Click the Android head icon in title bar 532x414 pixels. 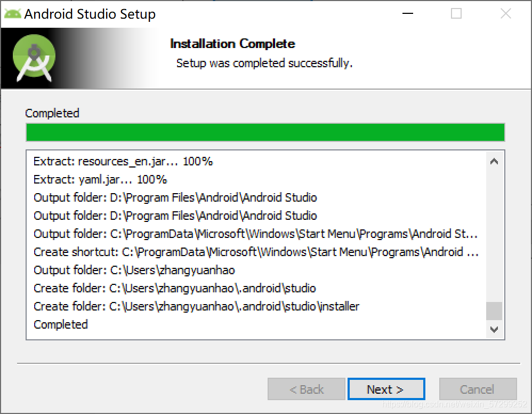[13, 14]
